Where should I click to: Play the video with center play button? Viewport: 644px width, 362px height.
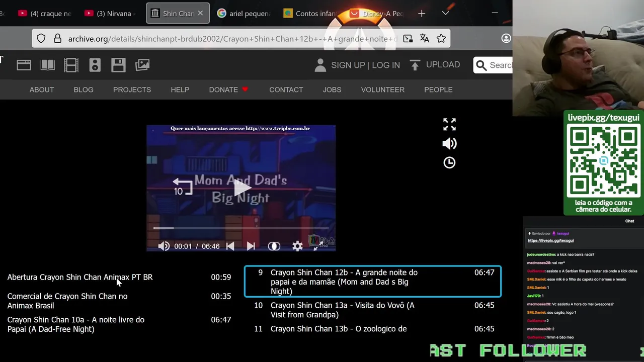tap(242, 188)
